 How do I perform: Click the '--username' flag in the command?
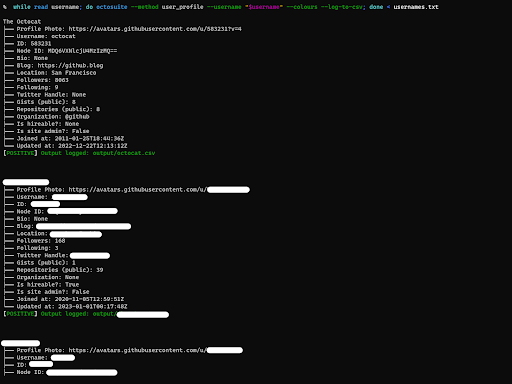coord(224,7)
